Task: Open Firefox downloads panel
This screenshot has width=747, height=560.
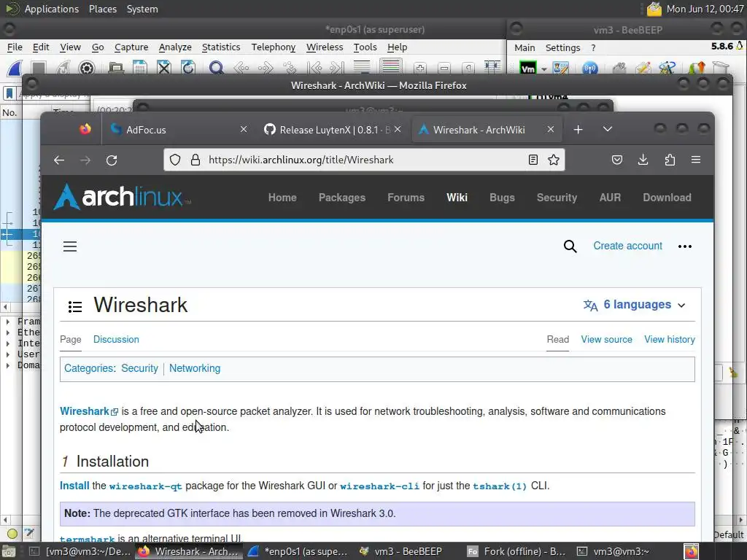Action: coord(643,160)
